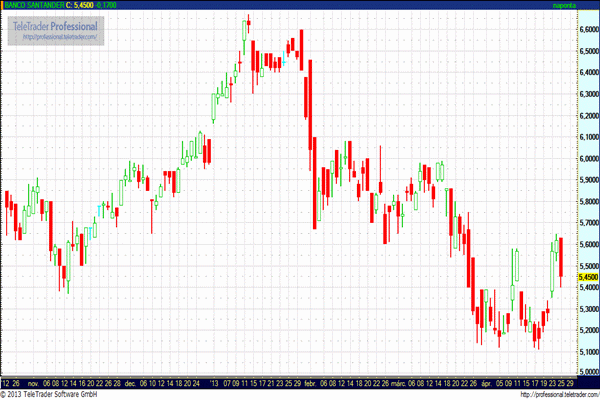Select the márc. label on date axis
The width and height of the screenshot is (600, 400).
click(396, 383)
